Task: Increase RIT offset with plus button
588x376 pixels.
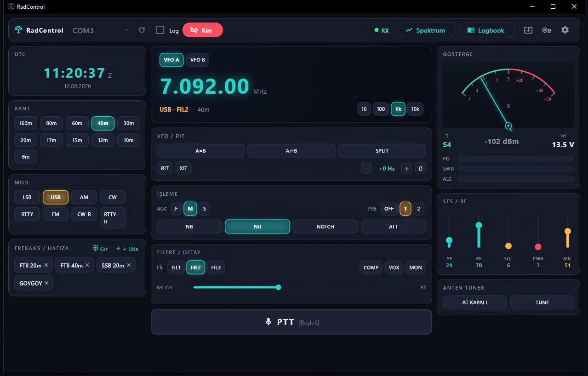Action: pos(407,168)
